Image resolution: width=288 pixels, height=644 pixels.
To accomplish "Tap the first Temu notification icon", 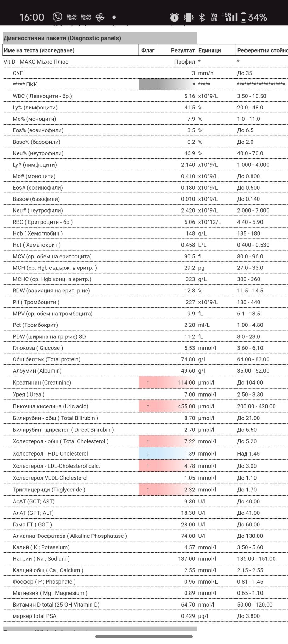I will pos(71,17).
